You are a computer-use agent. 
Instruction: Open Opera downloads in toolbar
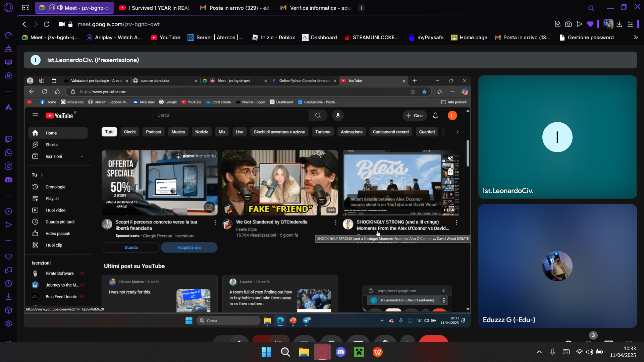(619, 24)
